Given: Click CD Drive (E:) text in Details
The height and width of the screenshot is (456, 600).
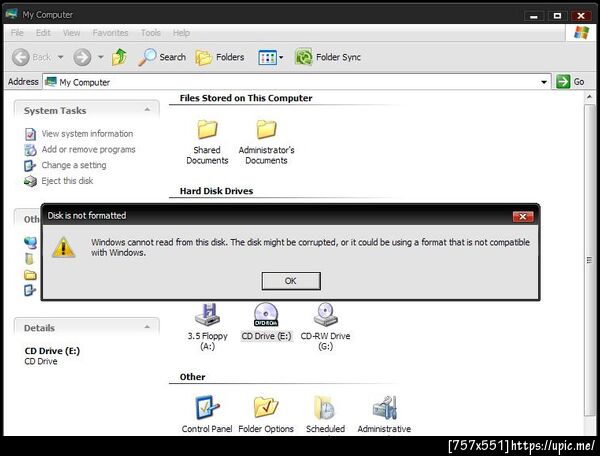Looking at the screenshot, I should (x=52, y=351).
